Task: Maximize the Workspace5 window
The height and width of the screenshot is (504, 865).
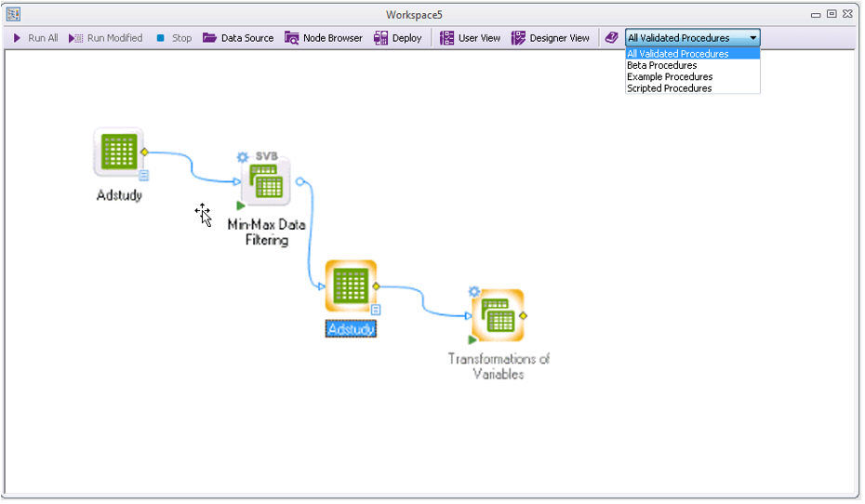Action: [832, 14]
